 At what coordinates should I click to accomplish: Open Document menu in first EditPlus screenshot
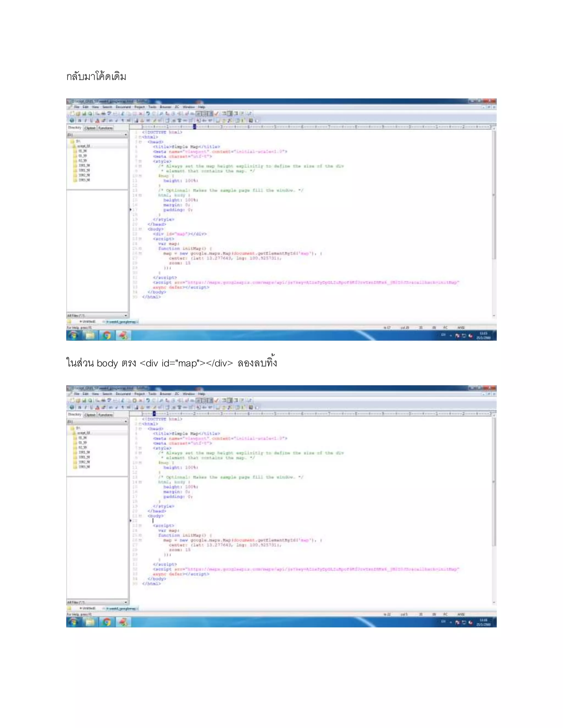coord(123,107)
